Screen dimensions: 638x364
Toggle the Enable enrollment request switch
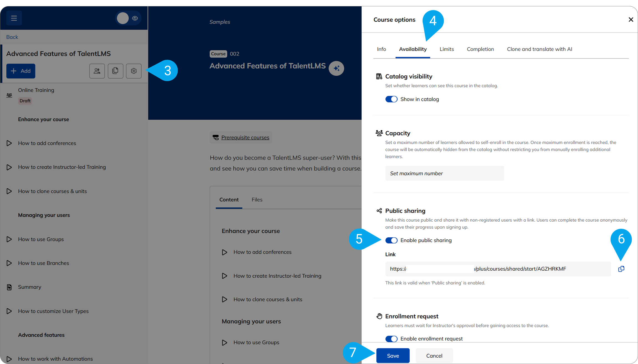point(391,339)
